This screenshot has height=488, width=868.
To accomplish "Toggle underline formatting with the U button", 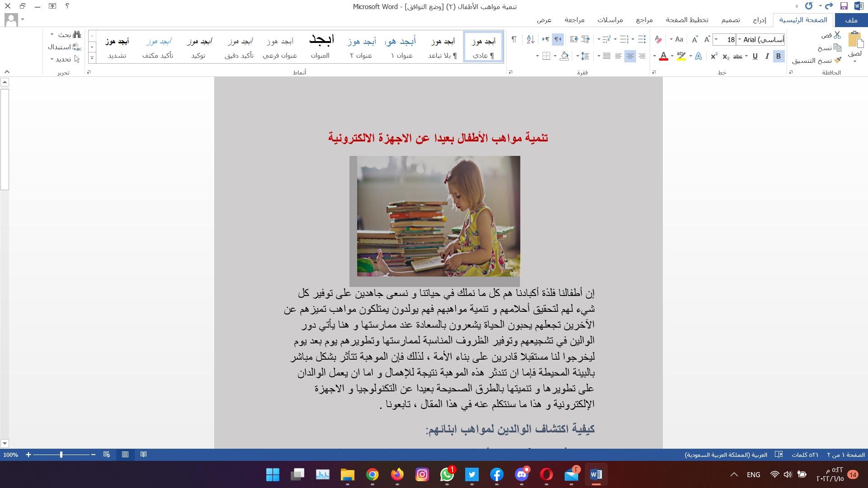I will [x=755, y=56].
